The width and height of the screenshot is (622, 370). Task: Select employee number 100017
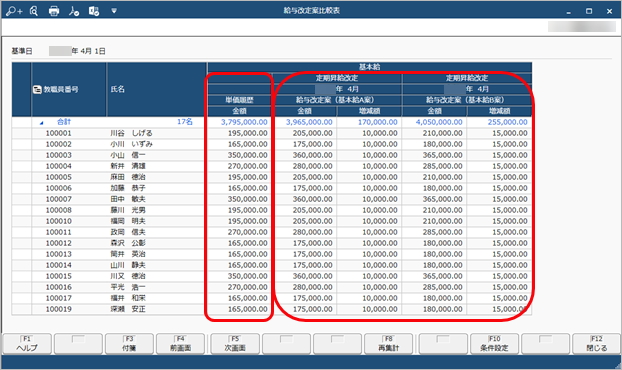[59, 298]
